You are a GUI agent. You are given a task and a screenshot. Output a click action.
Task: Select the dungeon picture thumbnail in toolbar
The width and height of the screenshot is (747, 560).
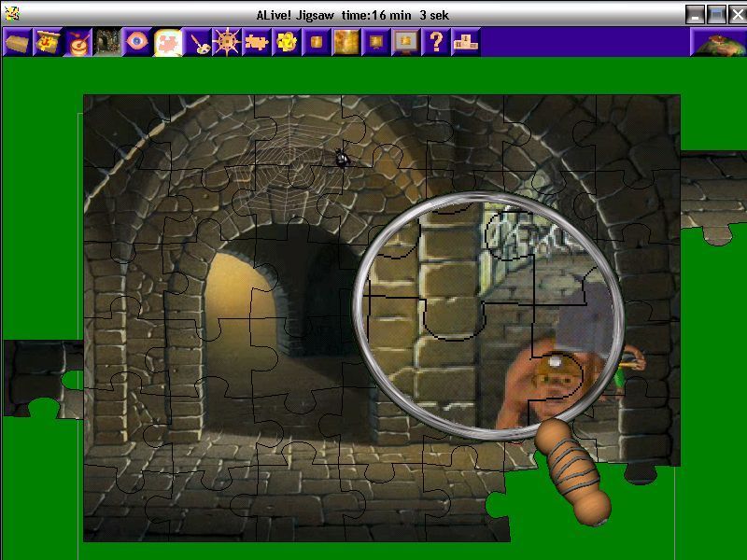[x=107, y=42]
